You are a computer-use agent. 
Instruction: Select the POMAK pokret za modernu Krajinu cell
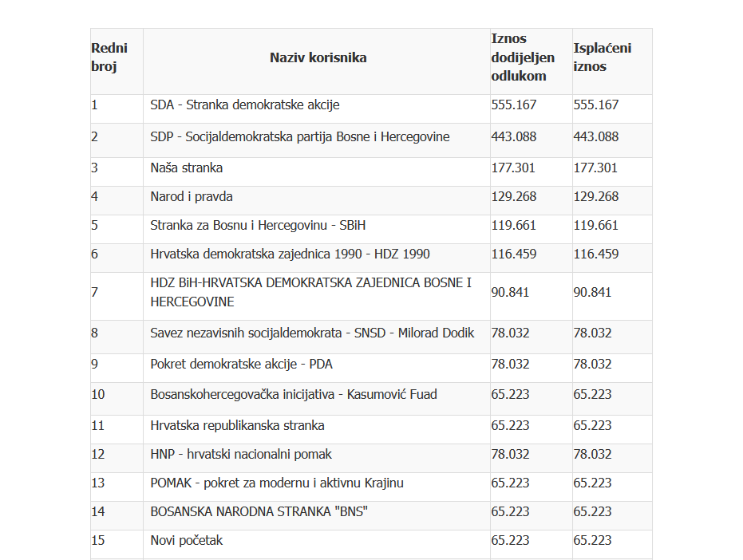[317, 487]
